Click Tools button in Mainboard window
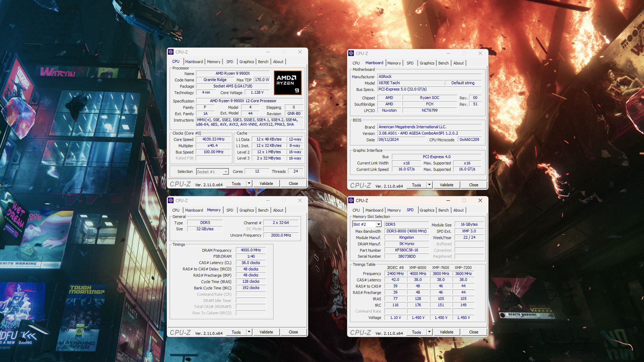Screen dimensions: 644x362 (x=417, y=185)
